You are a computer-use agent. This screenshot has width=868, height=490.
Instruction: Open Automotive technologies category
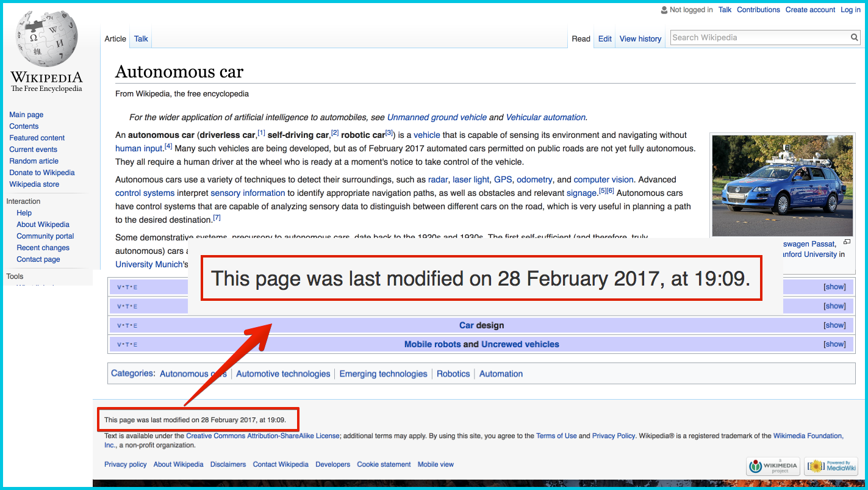pyautogui.click(x=283, y=374)
